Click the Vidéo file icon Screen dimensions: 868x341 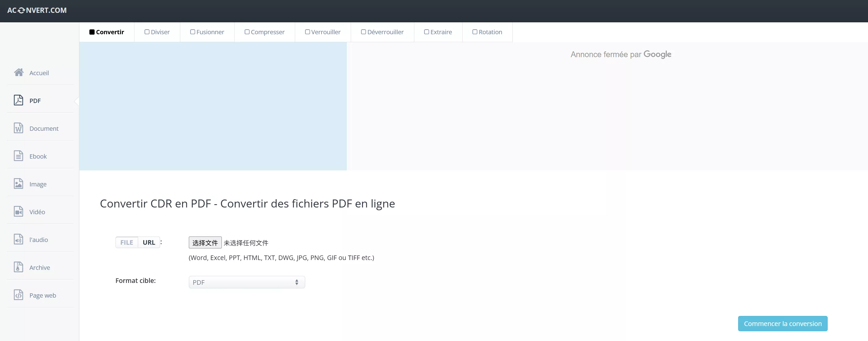pos(19,212)
